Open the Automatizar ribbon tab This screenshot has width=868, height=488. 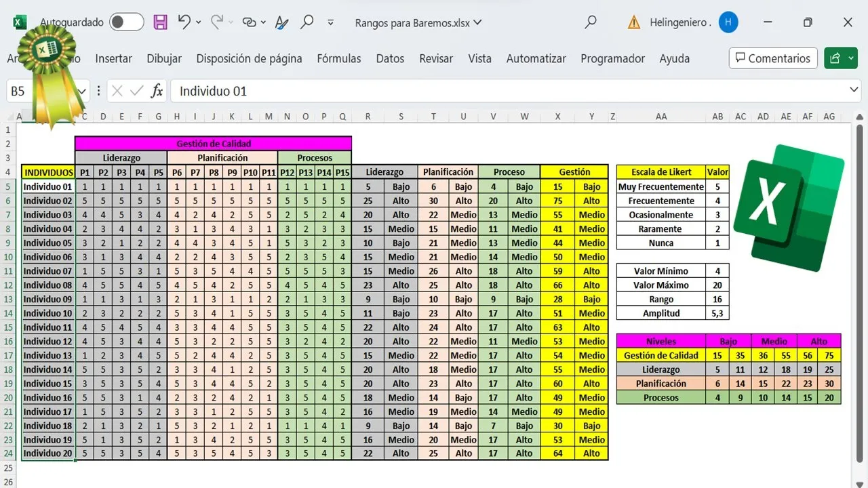[x=536, y=58]
